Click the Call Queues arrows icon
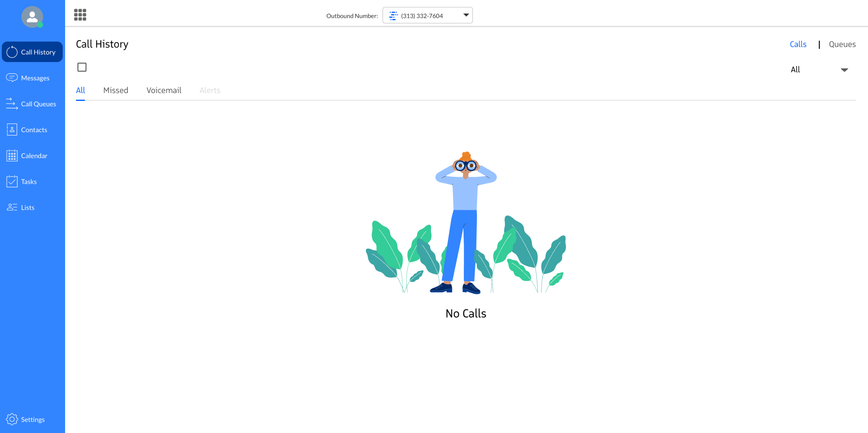 pyautogui.click(x=12, y=104)
